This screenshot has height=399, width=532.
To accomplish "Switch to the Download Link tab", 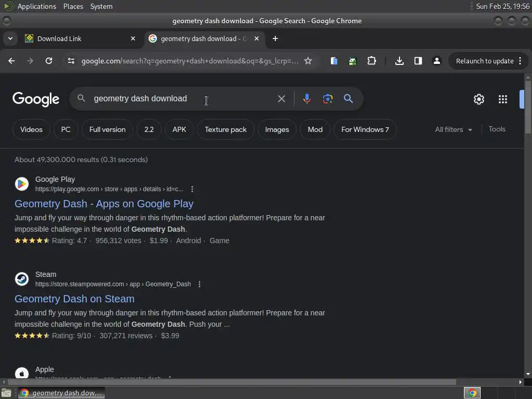I will point(81,38).
